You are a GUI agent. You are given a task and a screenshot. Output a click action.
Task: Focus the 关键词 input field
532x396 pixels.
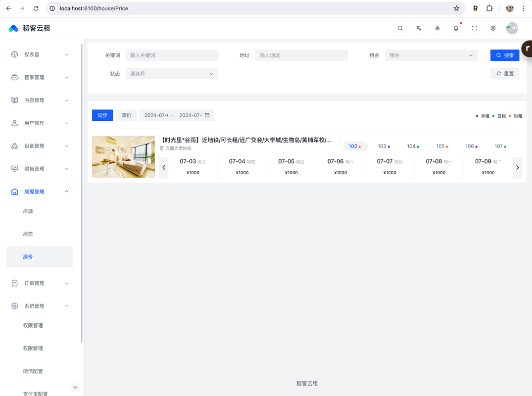point(172,55)
